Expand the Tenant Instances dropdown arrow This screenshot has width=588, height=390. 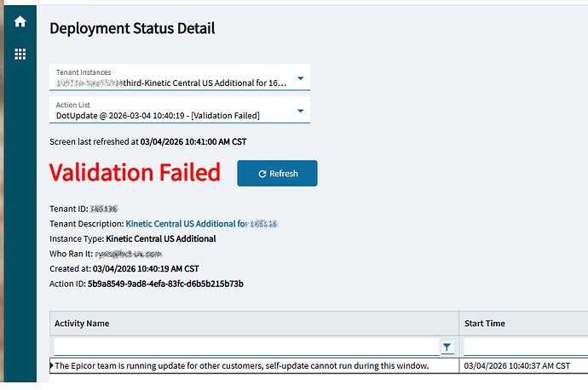300,80
